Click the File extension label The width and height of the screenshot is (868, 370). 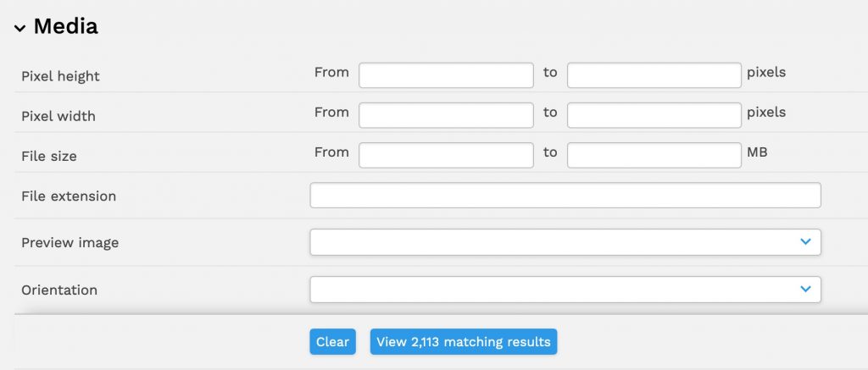[x=68, y=196]
